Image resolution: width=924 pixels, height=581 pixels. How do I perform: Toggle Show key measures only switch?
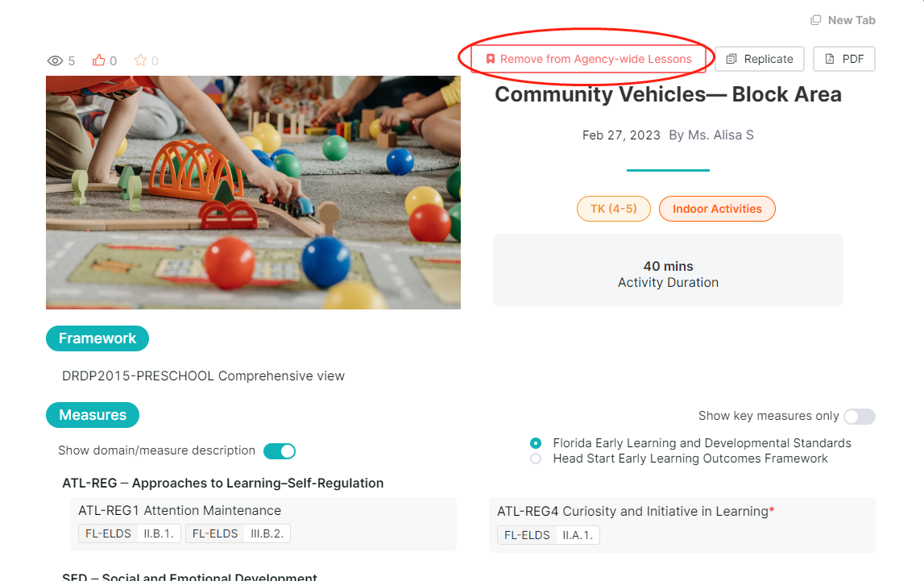click(860, 417)
